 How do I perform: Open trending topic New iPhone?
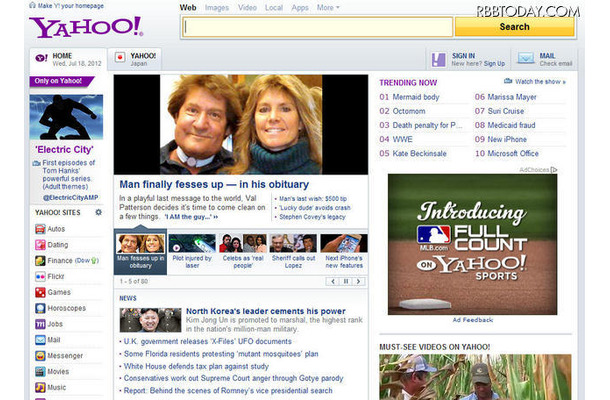pyautogui.click(x=507, y=139)
